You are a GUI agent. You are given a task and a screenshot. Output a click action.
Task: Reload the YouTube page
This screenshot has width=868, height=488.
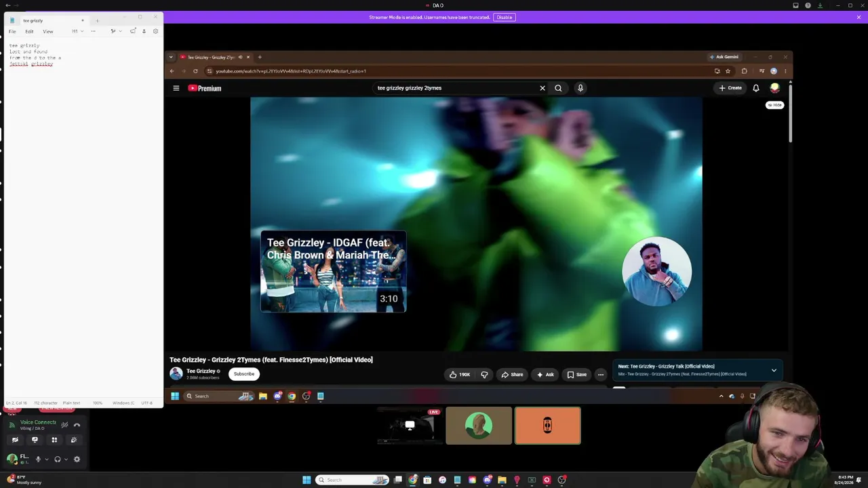(x=195, y=71)
